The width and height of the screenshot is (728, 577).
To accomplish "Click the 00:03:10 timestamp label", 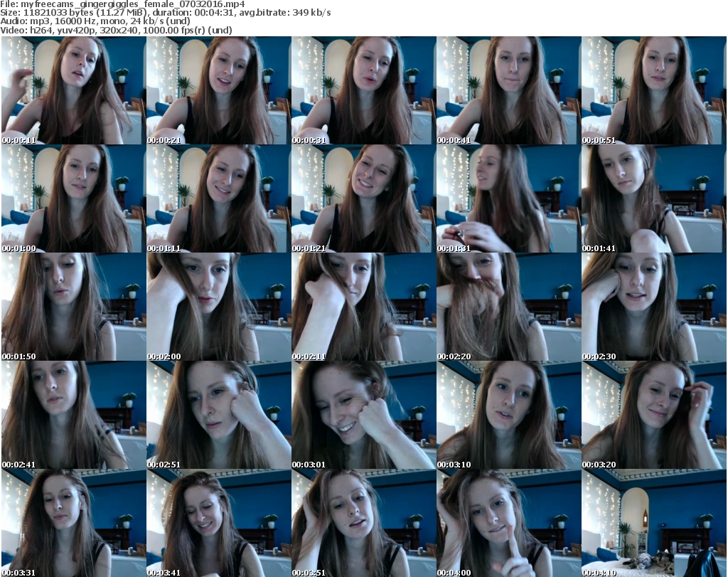I will pyautogui.click(x=454, y=465).
